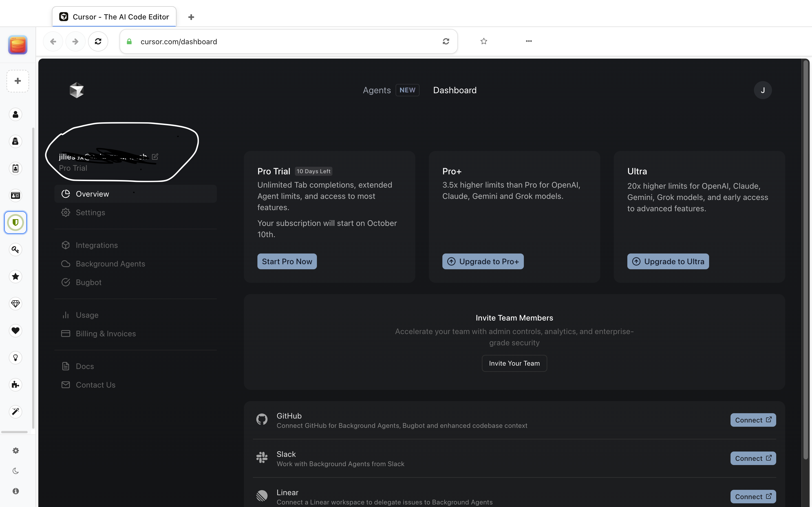This screenshot has width=812, height=507.
Task: Click the page vertical scrollbar
Action: point(805,235)
